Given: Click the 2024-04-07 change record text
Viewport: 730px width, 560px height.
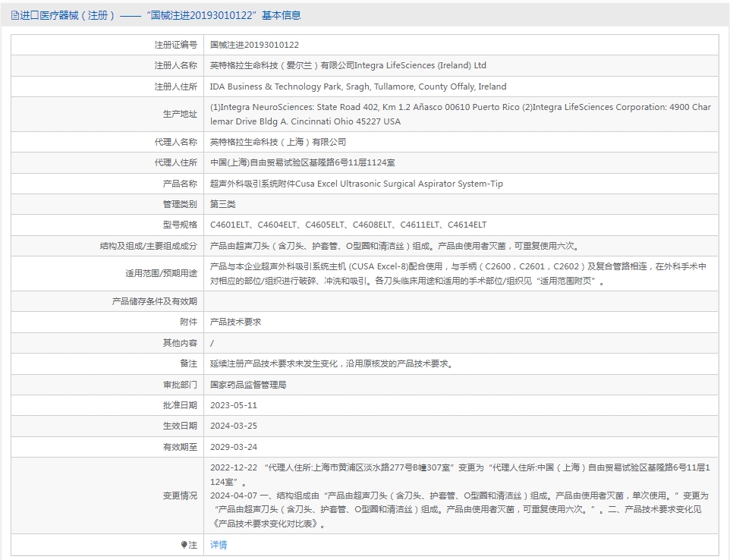Looking at the screenshot, I should tap(459, 510).
